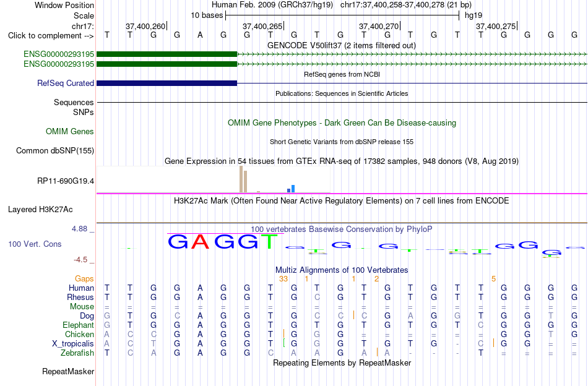588x386 pixels.
Task: Click the Chicken alignment row label
Action: [79, 334]
